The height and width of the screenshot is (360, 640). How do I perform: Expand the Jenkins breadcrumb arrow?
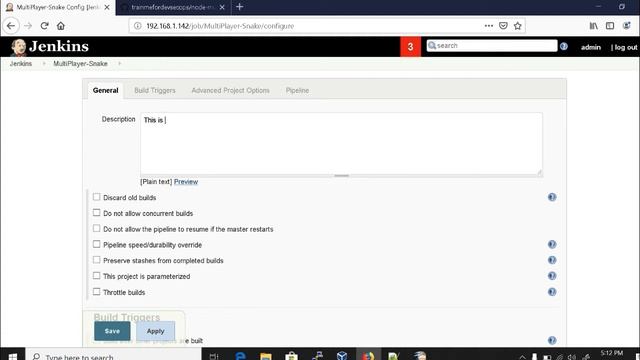pyautogui.click(x=44, y=64)
